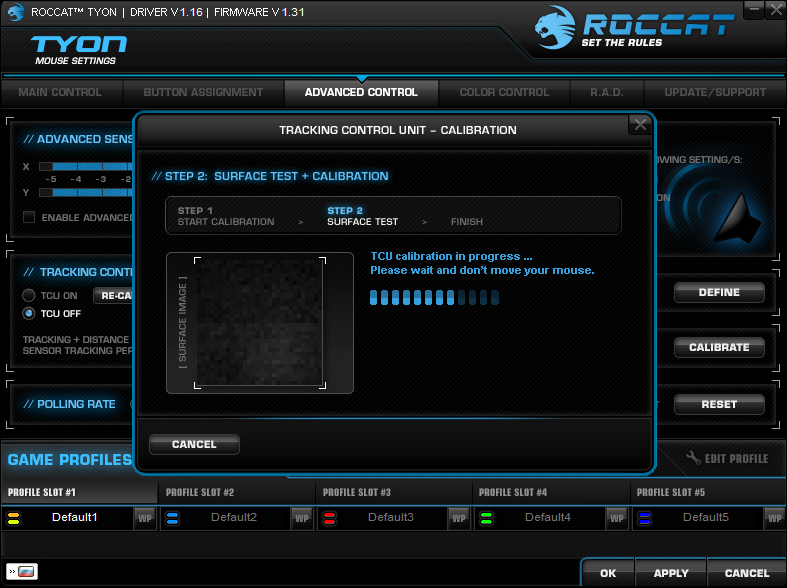This screenshot has width=787, height=588.
Task: Select the Default3 profile name
Action: (x=391, y=517)
